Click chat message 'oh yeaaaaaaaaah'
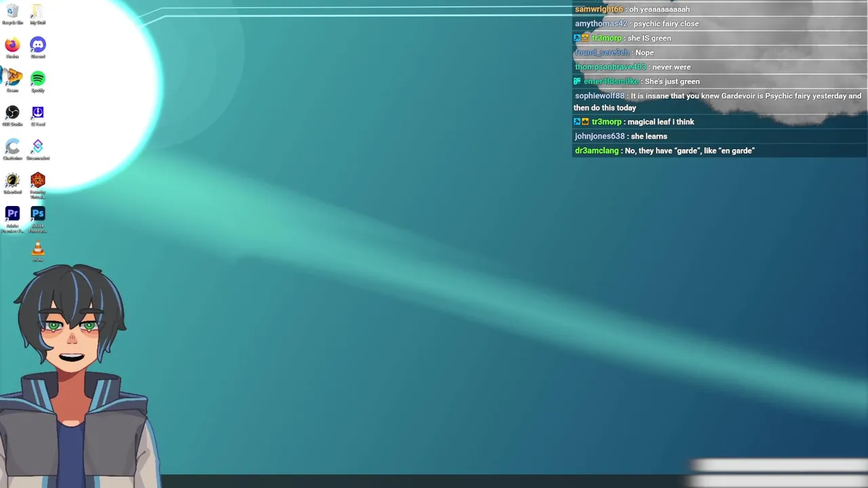The width and height of the screenshot is (868, 488). [659, 9]
